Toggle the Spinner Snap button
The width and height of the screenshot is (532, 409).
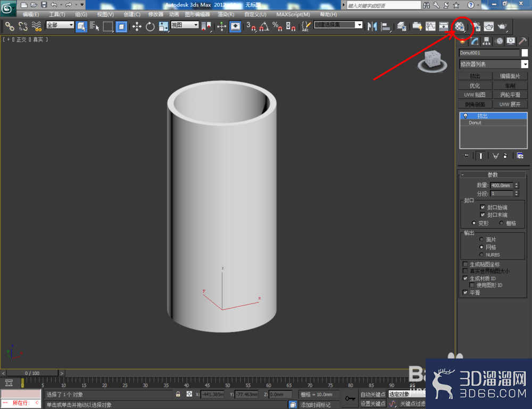290,27
